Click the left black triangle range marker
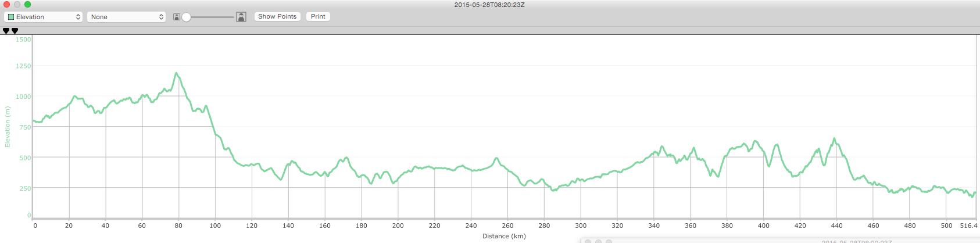The width and height of the screenshot is (980, 243). coord(6,31)
